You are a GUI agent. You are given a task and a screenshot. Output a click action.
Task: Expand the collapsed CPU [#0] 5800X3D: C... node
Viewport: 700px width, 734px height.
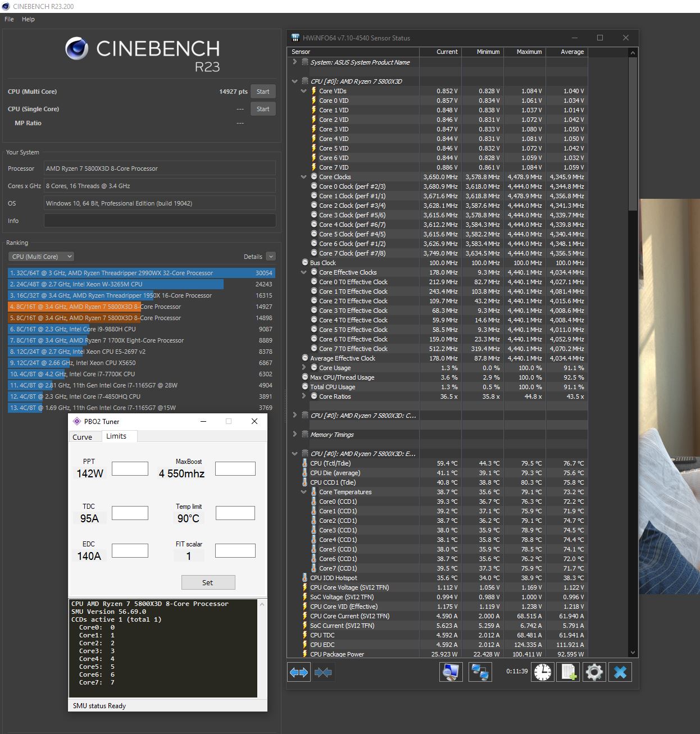(294, 415)
